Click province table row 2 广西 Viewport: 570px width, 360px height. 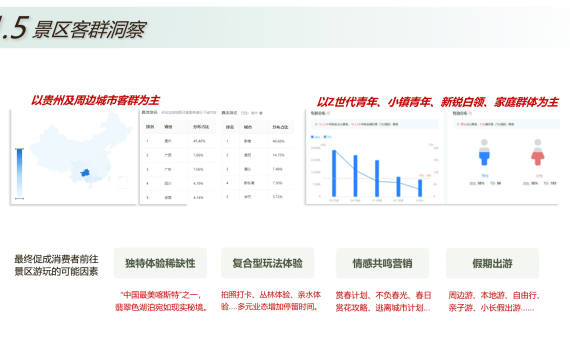point(178,155)
